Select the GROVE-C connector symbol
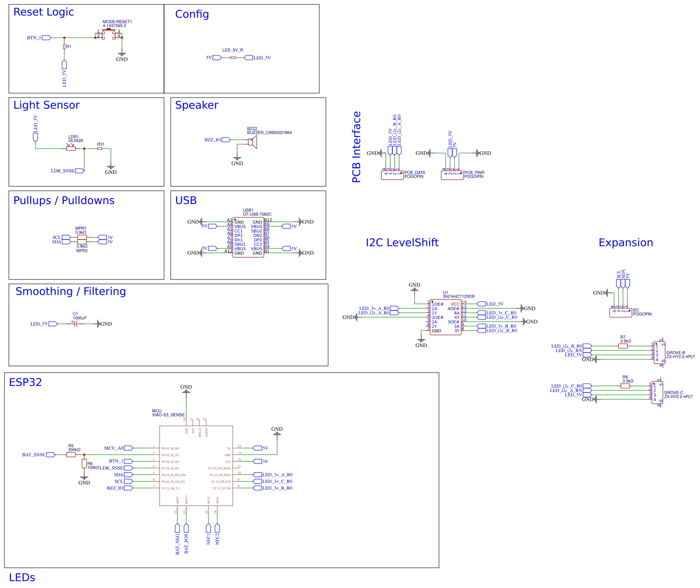Viewport: 700px width, 588px height. click(x=657, y=393)
